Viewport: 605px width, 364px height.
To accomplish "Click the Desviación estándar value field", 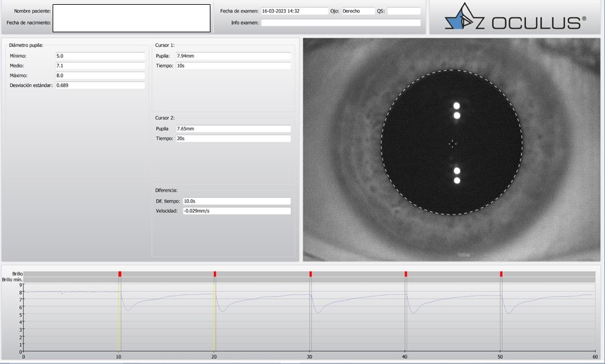I will (x=100, y=86).
